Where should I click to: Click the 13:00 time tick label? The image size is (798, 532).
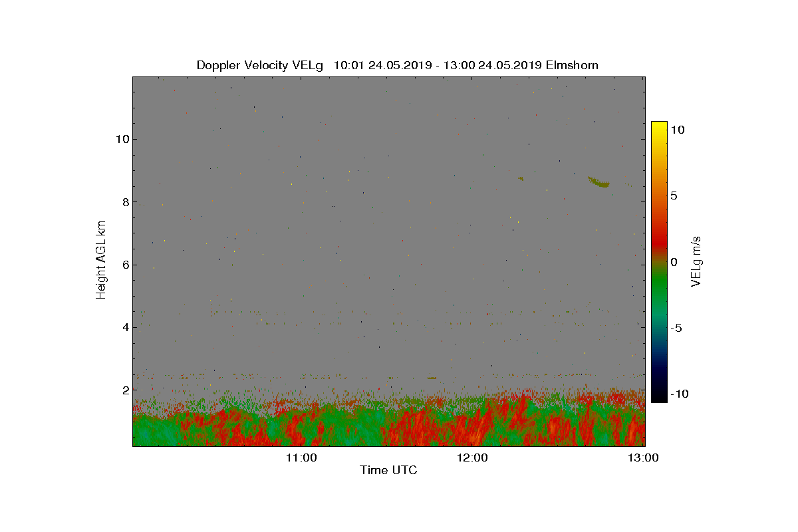(x=644, y=458)
